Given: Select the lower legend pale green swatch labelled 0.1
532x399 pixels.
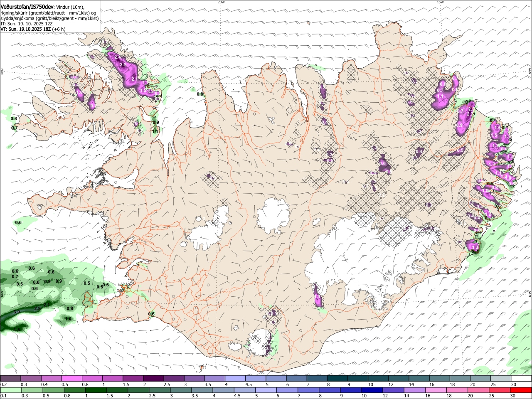Looking at the screenshot, I should tap(11, 390).
